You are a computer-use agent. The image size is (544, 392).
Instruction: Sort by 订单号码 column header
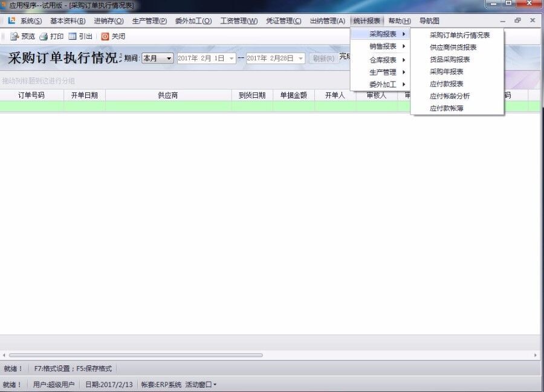[31, 95]
